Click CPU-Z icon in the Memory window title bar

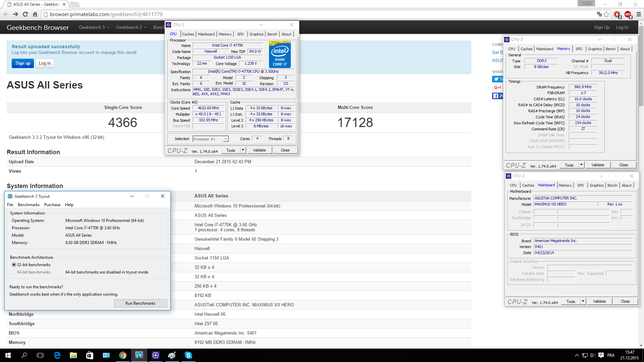507,40
